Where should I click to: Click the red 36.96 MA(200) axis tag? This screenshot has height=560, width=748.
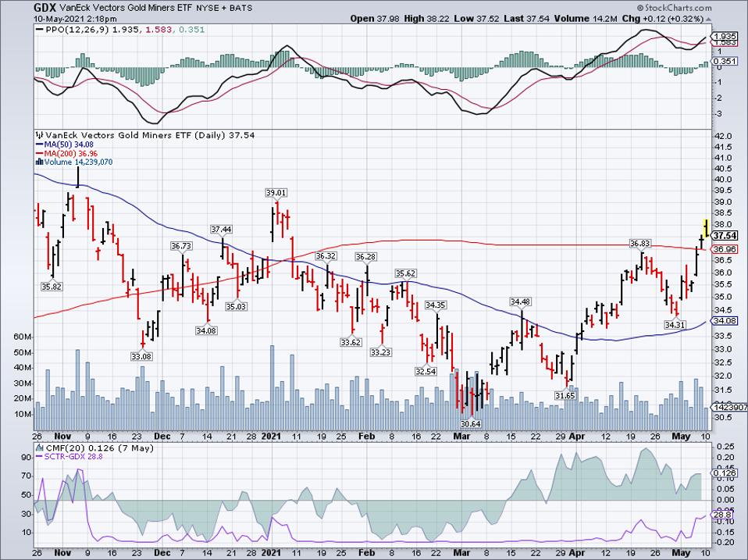(725, 249)
